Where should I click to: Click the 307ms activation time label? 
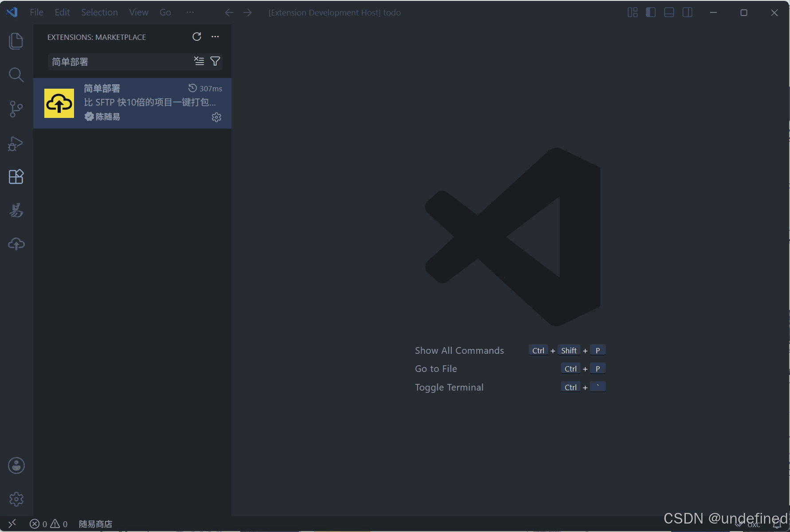pos(205,89)
